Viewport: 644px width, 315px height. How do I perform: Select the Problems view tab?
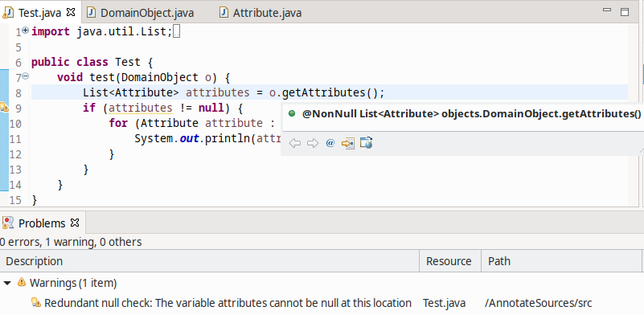(x=42, y=223)
